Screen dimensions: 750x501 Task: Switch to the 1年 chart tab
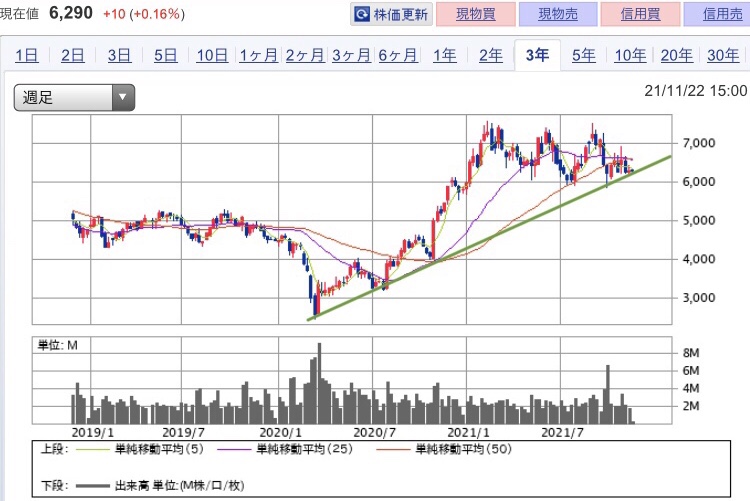pyautogui.click(x=444, y=56)
